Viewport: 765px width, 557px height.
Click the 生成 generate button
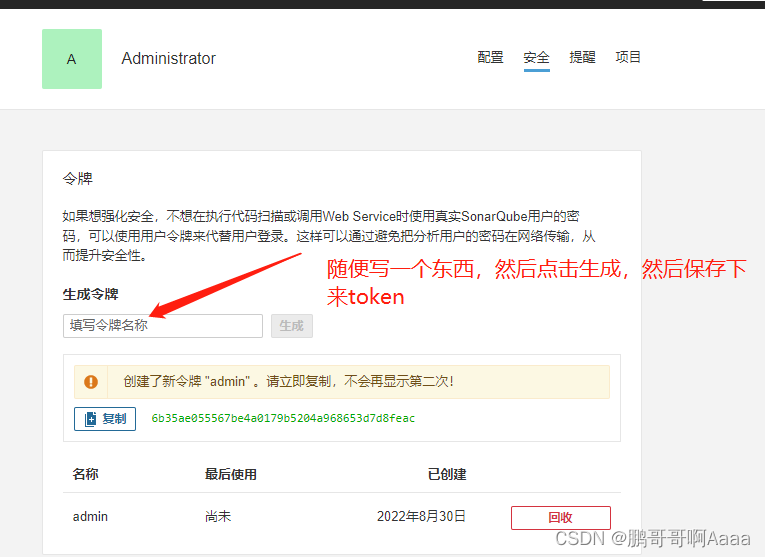[292, 326]
